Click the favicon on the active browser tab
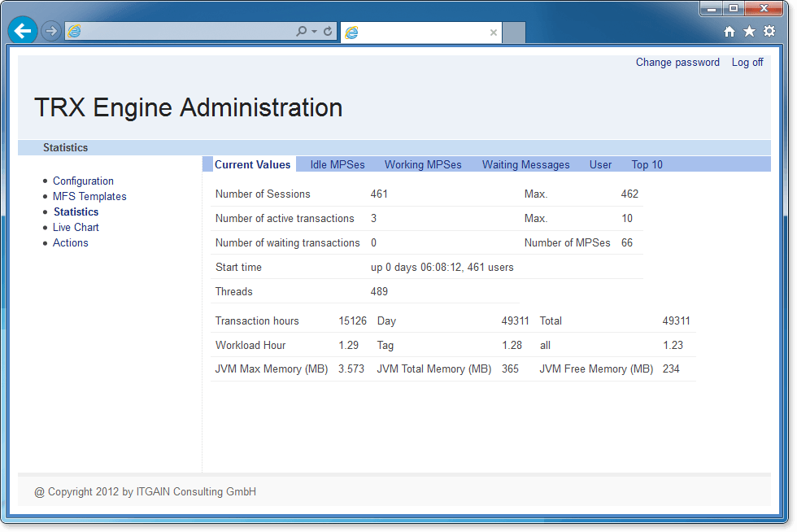This screenshot has width=797, height=532. (x=351, y=33)
